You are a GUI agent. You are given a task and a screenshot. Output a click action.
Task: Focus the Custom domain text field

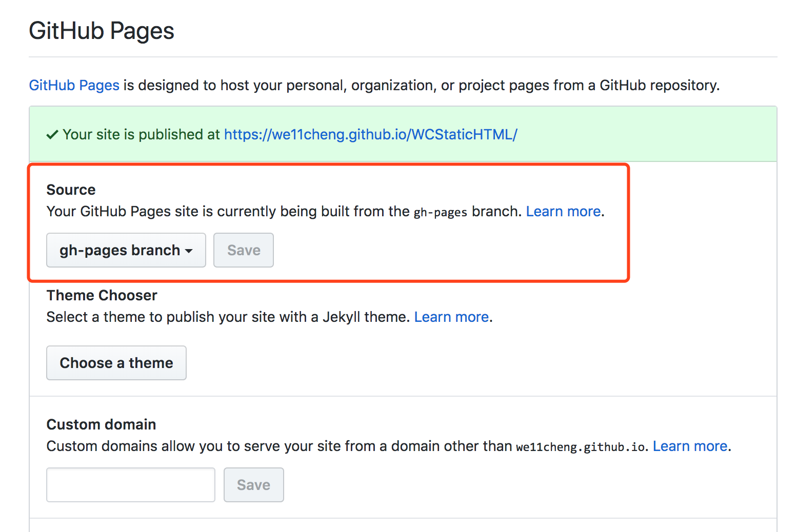tap(131, 485)
